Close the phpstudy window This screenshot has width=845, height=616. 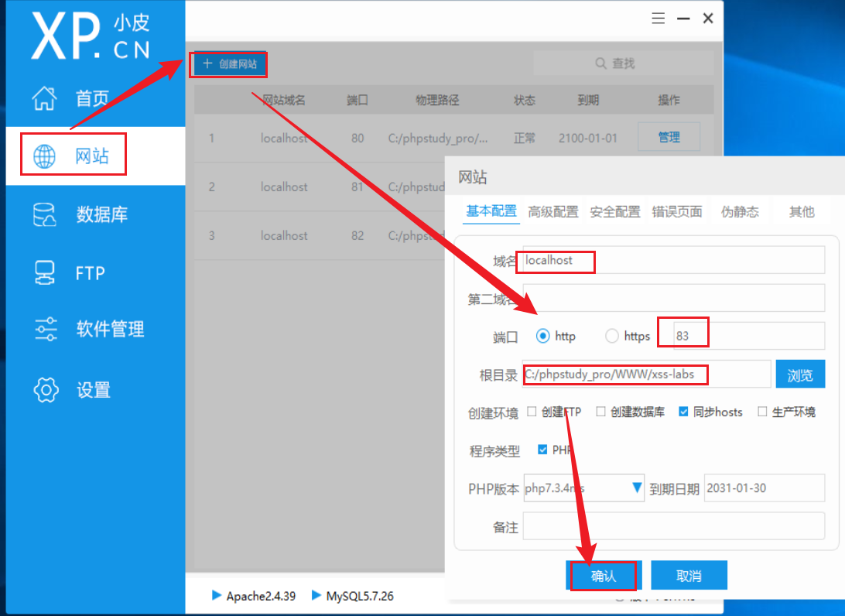click(708, 19)
